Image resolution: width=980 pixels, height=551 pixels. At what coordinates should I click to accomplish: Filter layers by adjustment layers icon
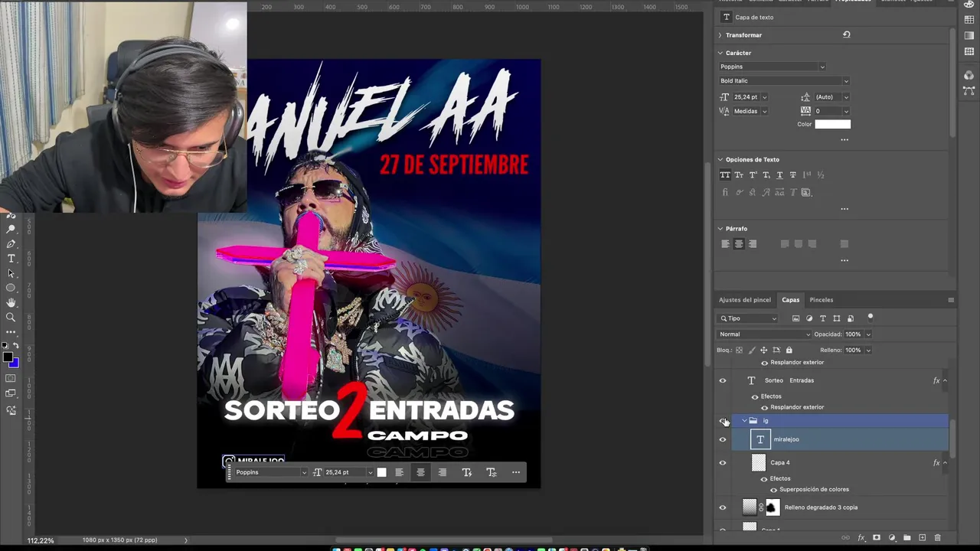809,318
